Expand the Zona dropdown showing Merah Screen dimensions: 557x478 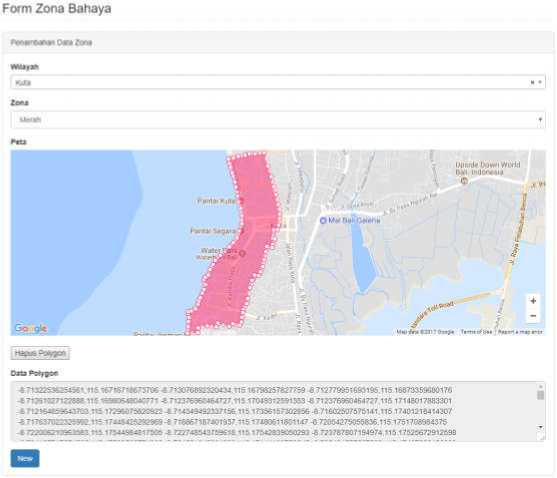coord(278,120)
